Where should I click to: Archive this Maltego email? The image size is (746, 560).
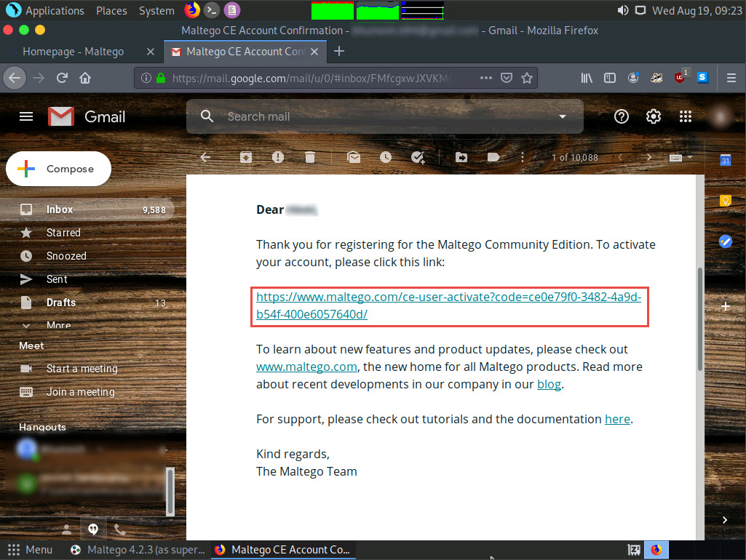[x=246, y=157]
